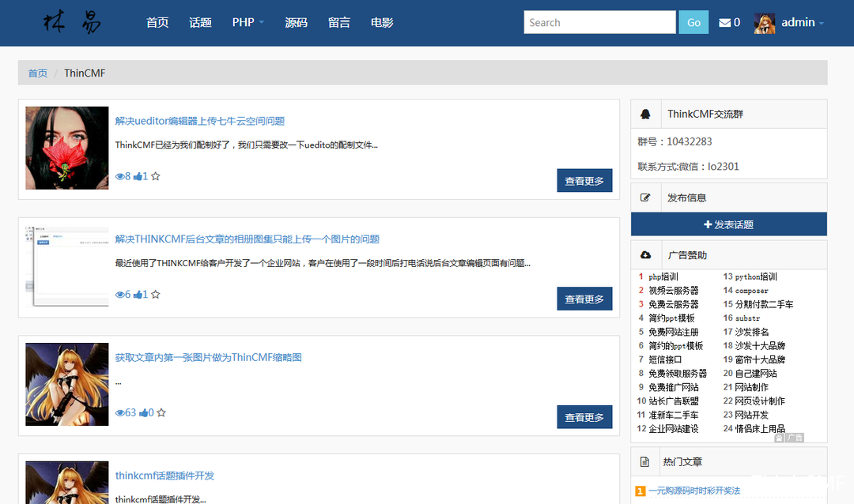Open article 获取文章内第一张图片做为ThinCMF缩略图
Viewport: 854px width, 504px height.
tap(208, 357)
